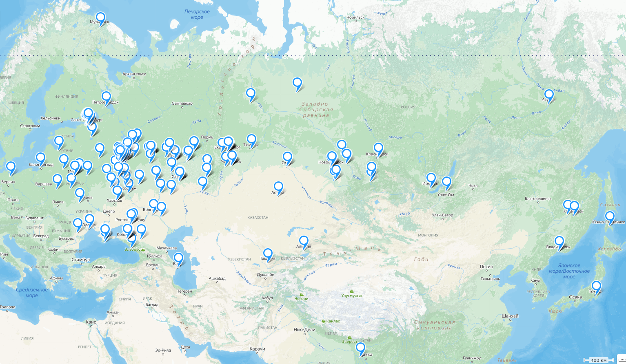
Task: Select the Ашхабад label
Action: coord(217,279)
